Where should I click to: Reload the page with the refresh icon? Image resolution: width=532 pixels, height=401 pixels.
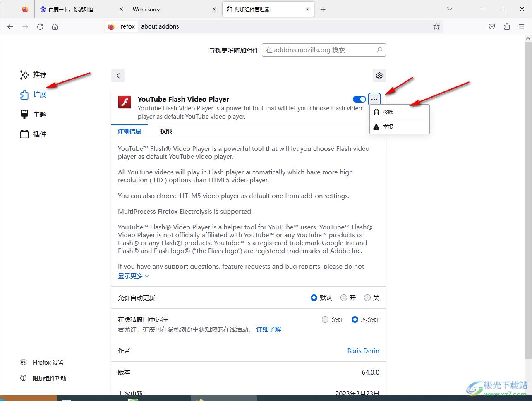click(40, 26)
